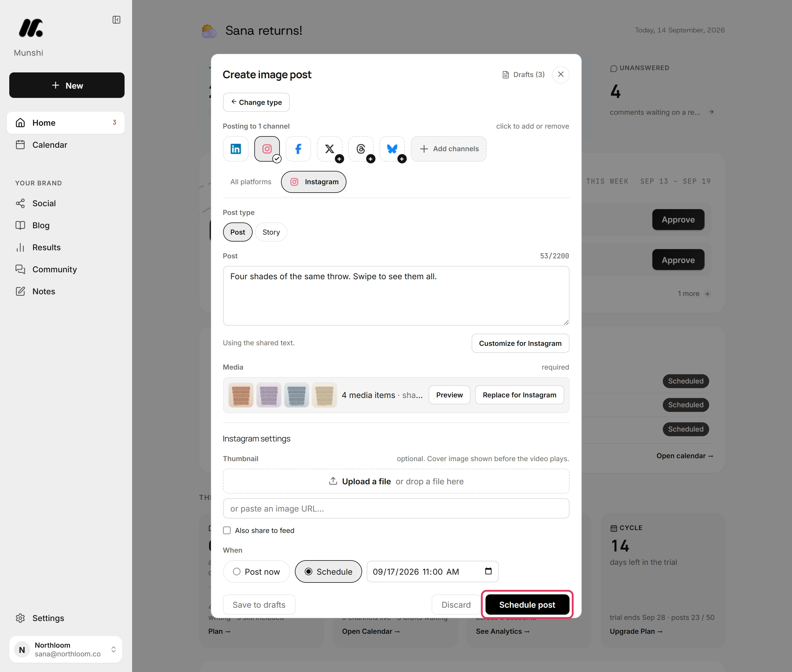Click the schedule date and time field
The image size is (792, 672).
point(433,571)
